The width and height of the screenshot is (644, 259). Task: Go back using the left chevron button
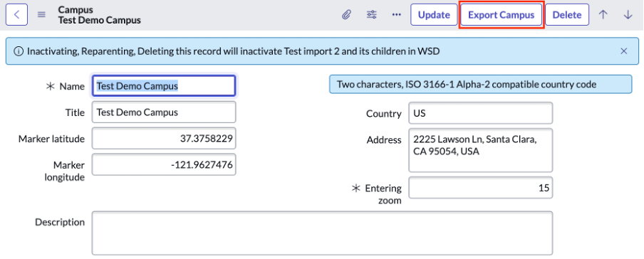point(16,15)
